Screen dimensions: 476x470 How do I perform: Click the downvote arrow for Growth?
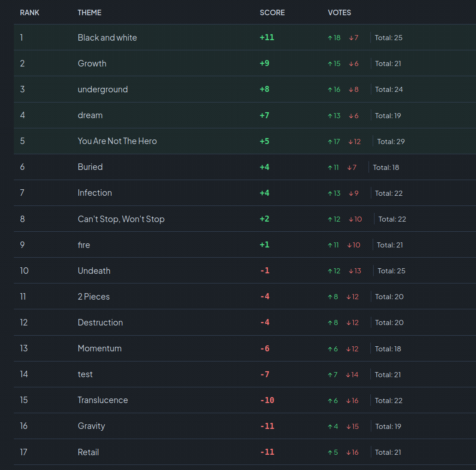click(351, 64)
